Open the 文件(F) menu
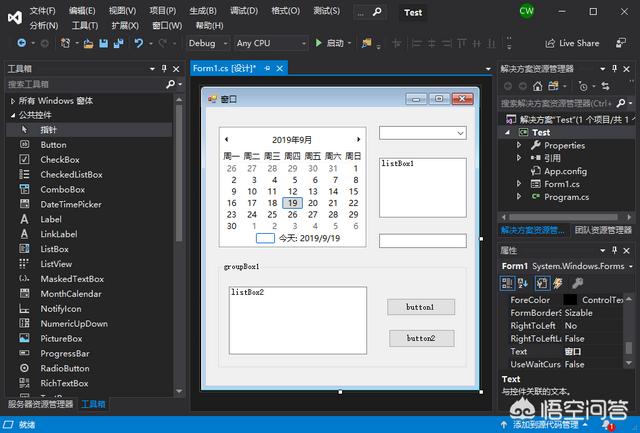 [43, 10]
